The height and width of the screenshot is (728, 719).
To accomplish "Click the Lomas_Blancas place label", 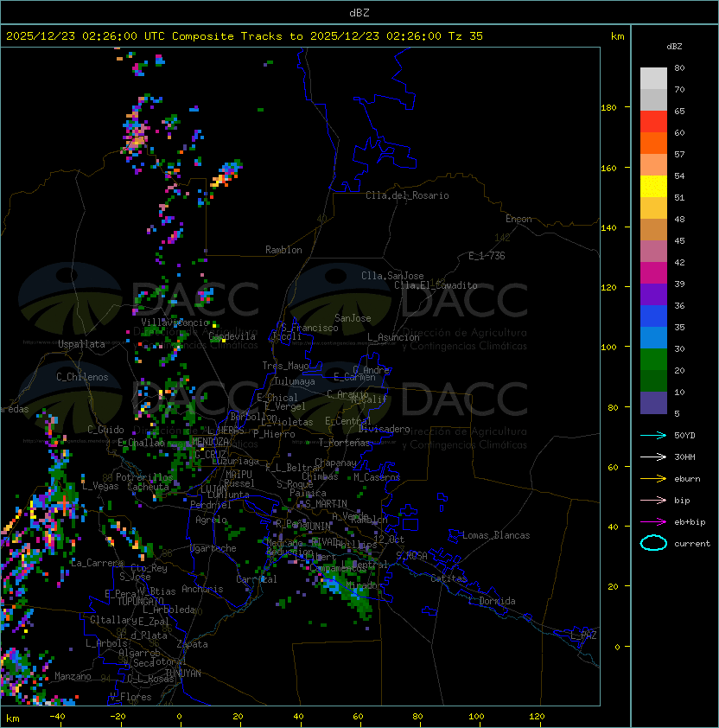I will [496, 535].
